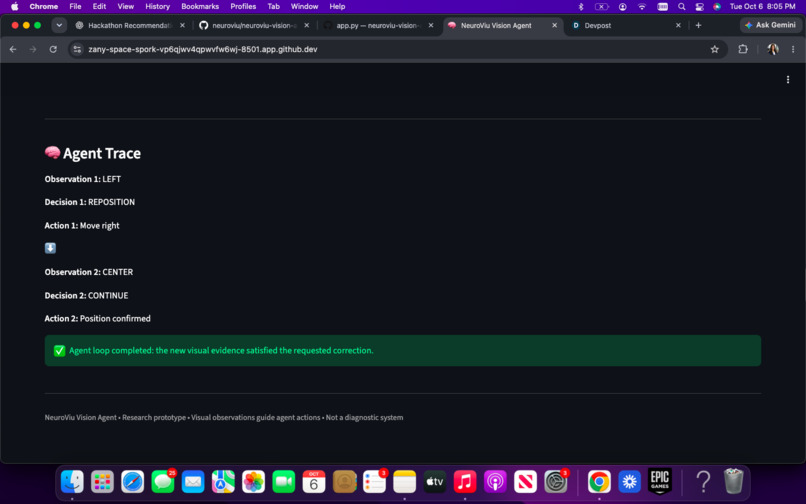Image resolution: width=806 pixels, height=504 pixels.
Task: Open Google Chrome from the Dock
Action: tap(599, 482)
